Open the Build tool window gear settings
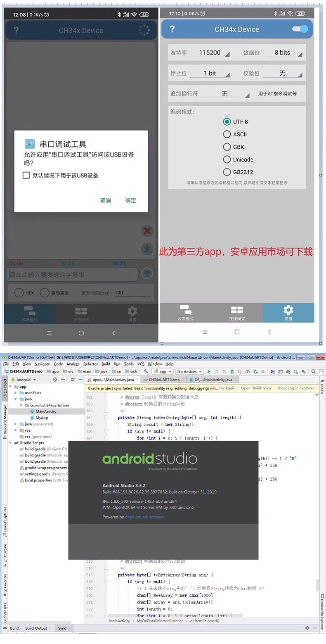Image resolution: width=326 pixels, height=644 pixels. [307, 628]
